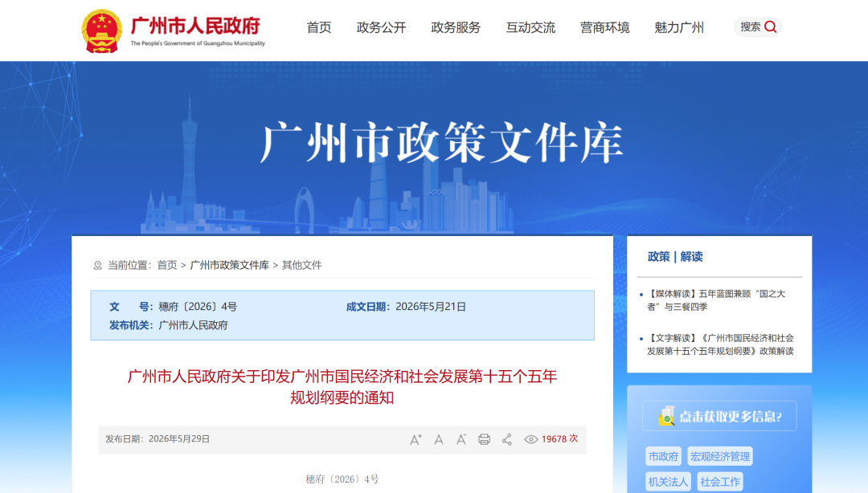Viewport: 868px width, 493px height.
Task: Open the 营商环境 menu item
Action: click(604, 27)
